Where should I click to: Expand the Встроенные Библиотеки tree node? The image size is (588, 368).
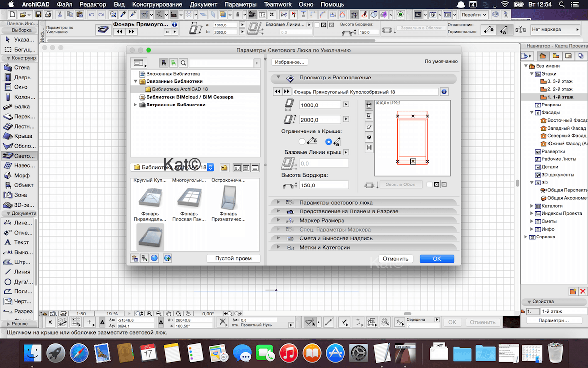click(136, 105)
